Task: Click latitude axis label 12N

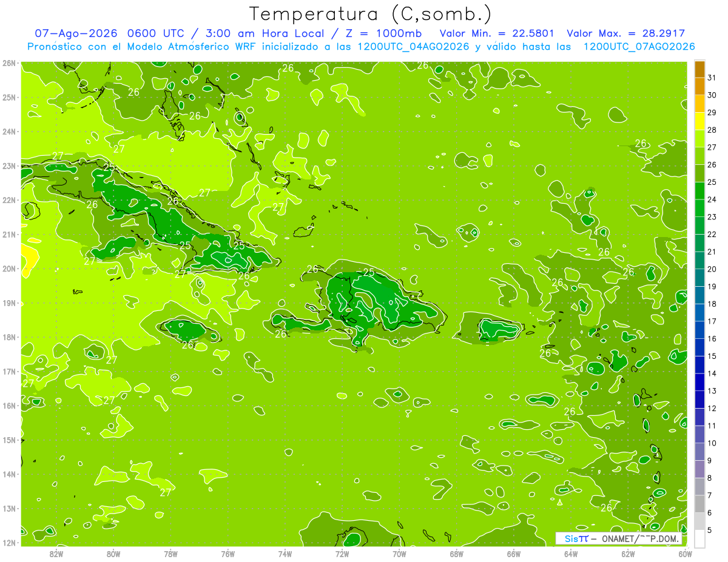Action: click(x=9, y=543)
